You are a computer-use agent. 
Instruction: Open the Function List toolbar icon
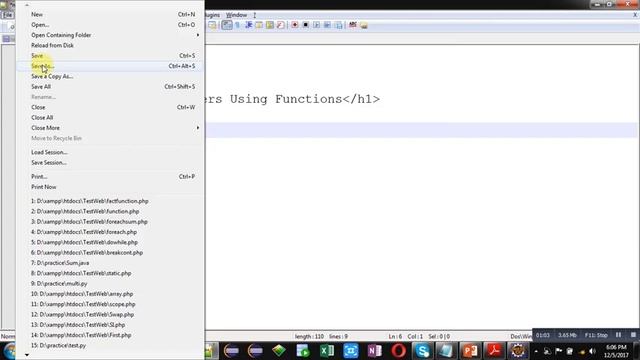(x=280, y=25)
